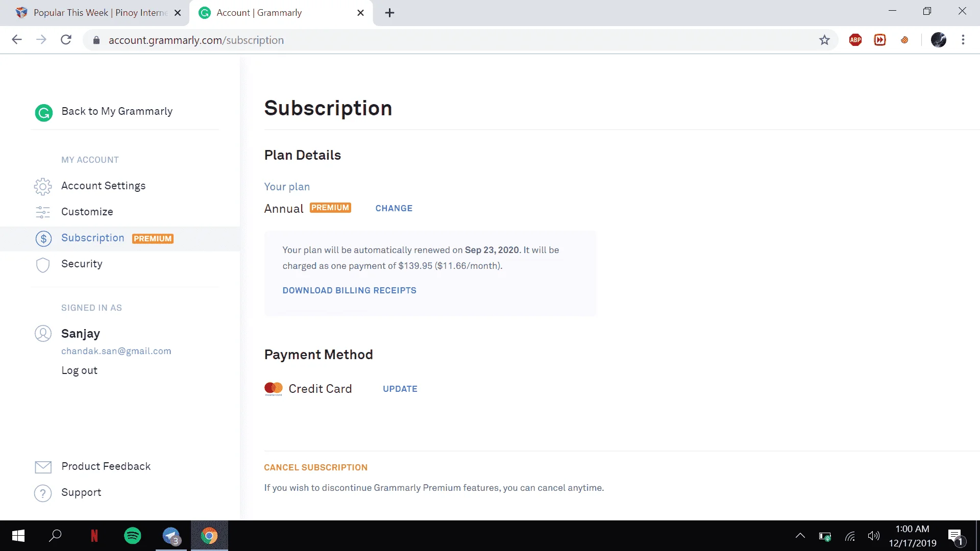
Task: Go to Account Settings
Action: coord(103,186)
